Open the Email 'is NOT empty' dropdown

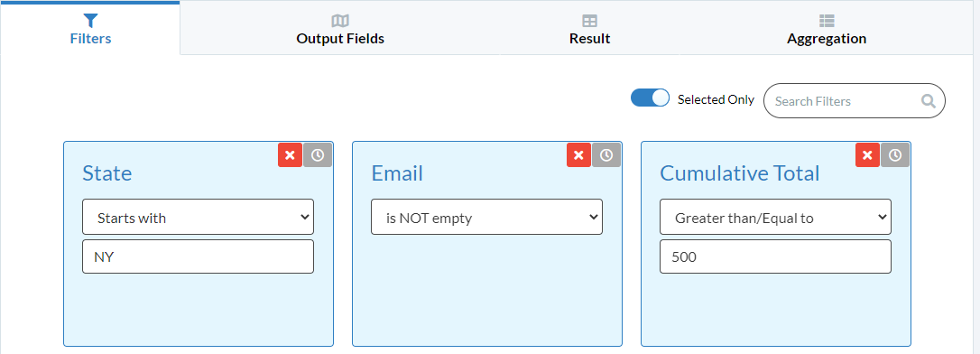pos(487,217)
